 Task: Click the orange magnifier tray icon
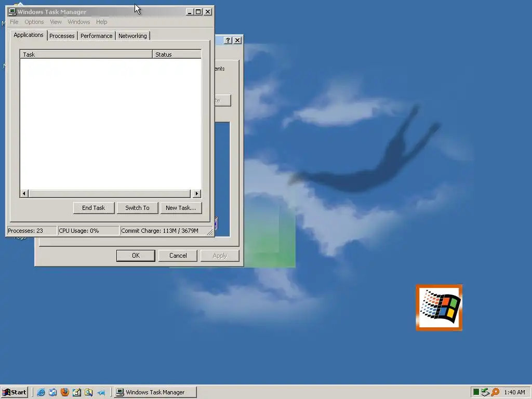pyautogui.click(x=495, y=392)
